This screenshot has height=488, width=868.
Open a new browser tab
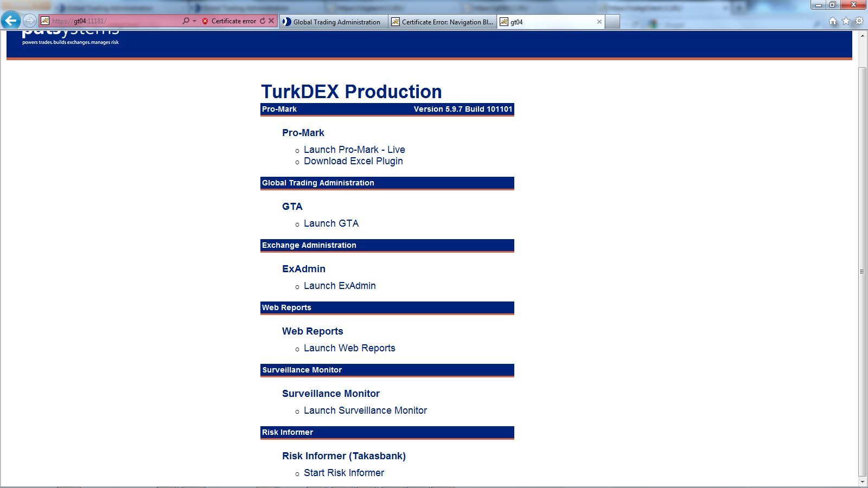click(612, 22)
